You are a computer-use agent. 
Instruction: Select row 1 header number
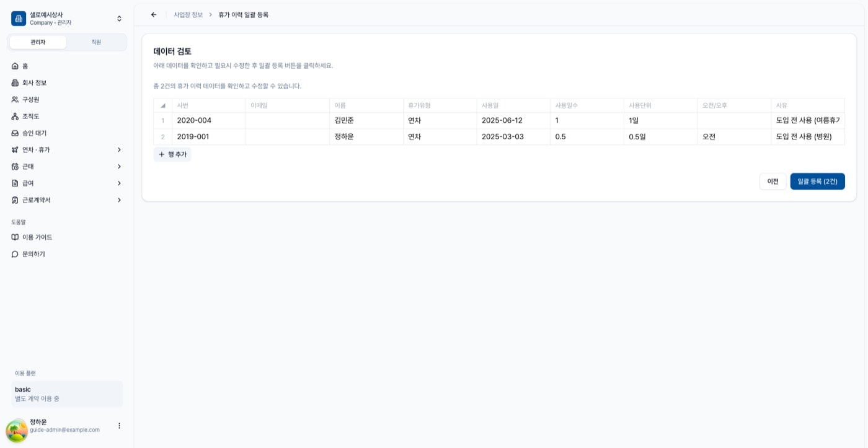tap(163, 120)
